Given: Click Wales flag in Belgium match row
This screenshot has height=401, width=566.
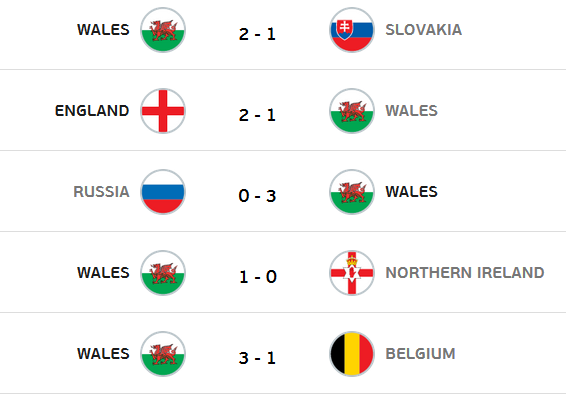Looking at the screenshot, I should [x=163, y=354].
